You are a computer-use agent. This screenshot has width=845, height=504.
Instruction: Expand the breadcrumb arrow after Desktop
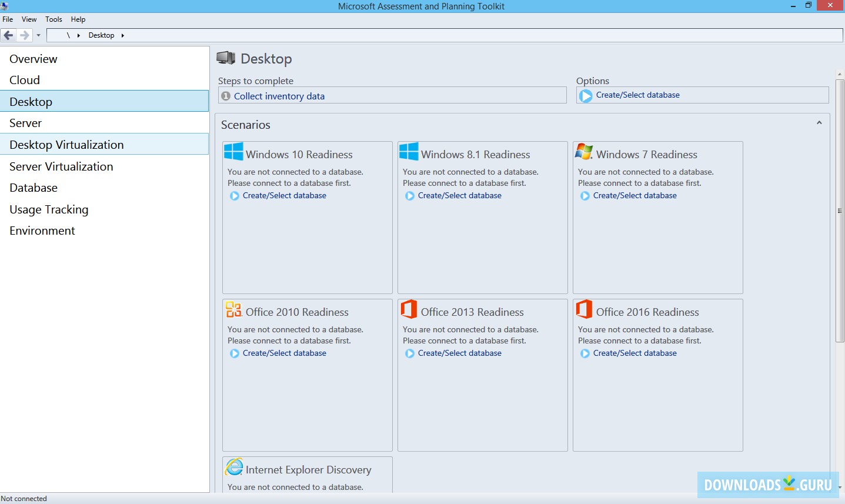(x=122, y=35)
